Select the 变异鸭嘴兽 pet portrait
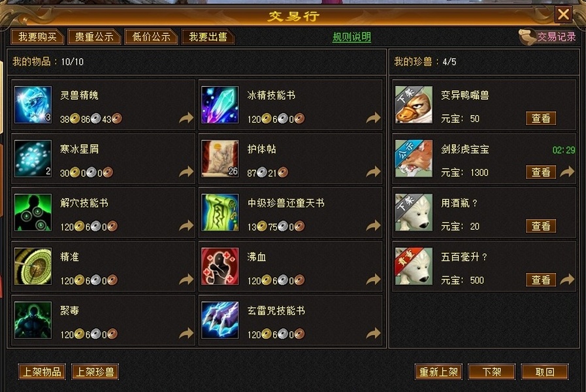Image resolution: width=586 pixels, height=392 pixels. [x=414, y=105]
